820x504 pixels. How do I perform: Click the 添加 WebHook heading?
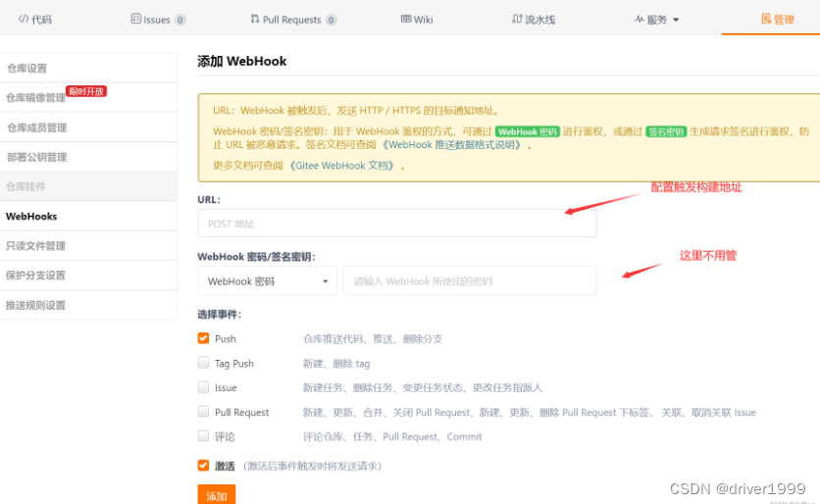(x=241, y=61)
